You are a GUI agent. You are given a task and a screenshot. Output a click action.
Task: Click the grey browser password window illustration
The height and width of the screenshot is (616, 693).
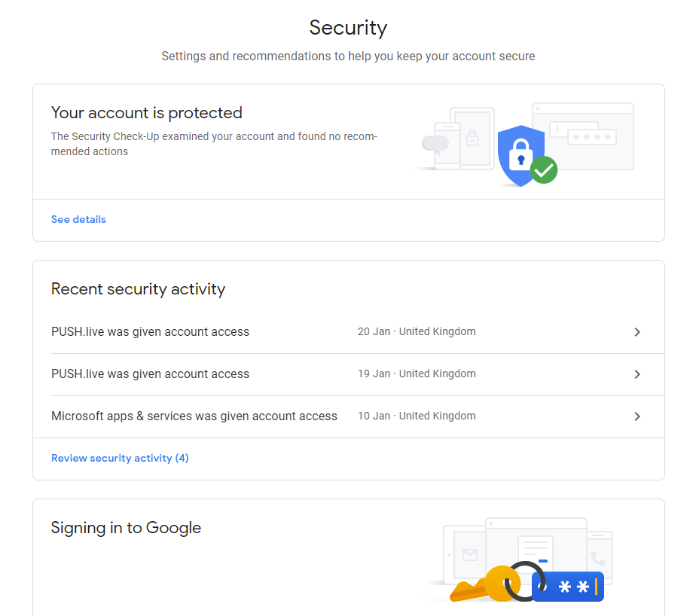coord(583,136)
